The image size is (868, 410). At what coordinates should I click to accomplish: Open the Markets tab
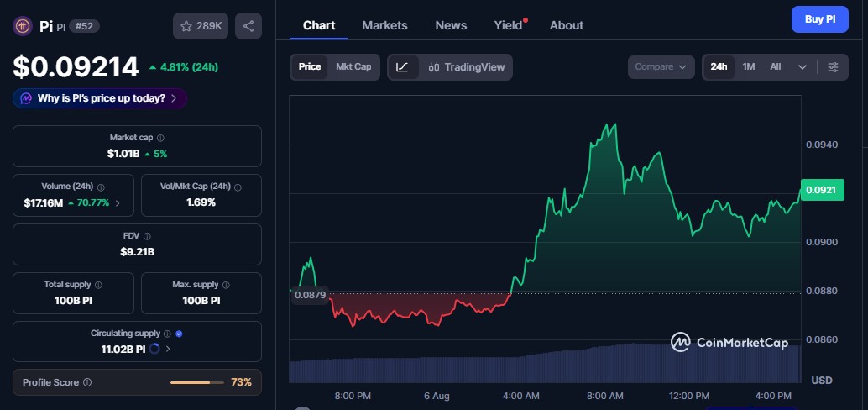tap(384, 25)
